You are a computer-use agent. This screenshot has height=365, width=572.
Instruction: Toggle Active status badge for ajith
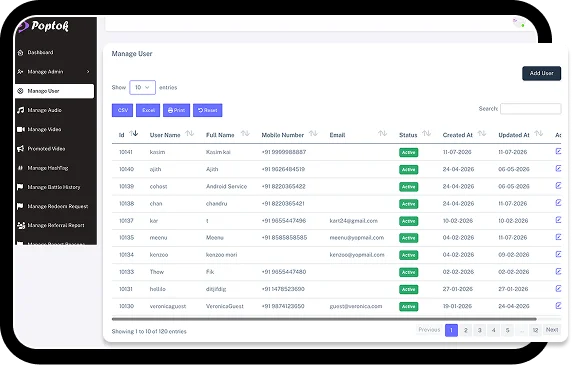pyautogui.click(x=409, y=170)
